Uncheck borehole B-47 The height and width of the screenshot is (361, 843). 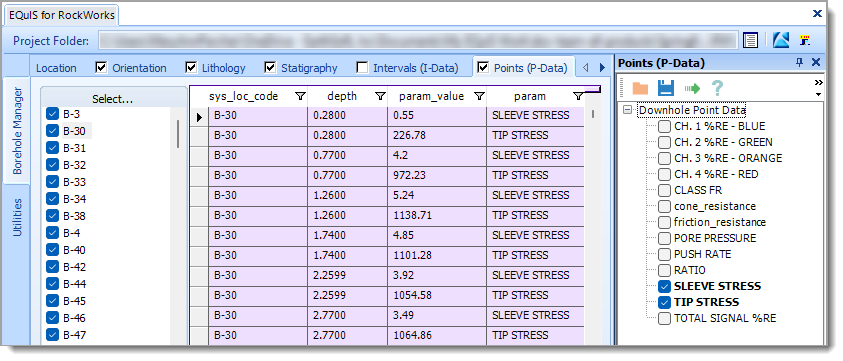(x=52, y=335)
